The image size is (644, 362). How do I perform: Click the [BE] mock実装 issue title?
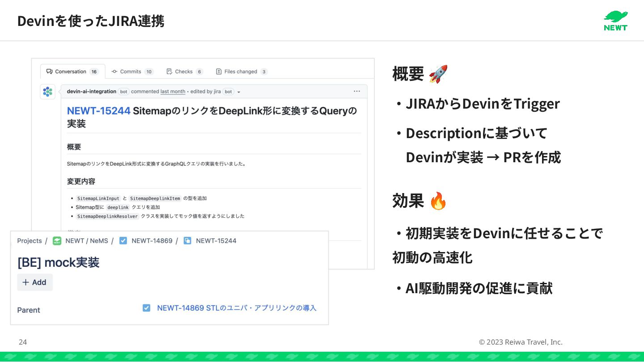[x=58, y=262]
